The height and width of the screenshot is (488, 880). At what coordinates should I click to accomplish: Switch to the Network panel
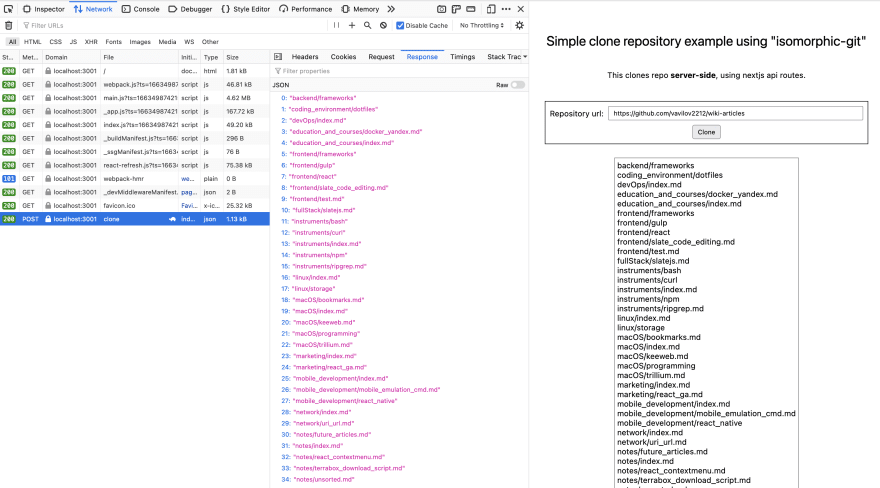click(x=93, y=9)
